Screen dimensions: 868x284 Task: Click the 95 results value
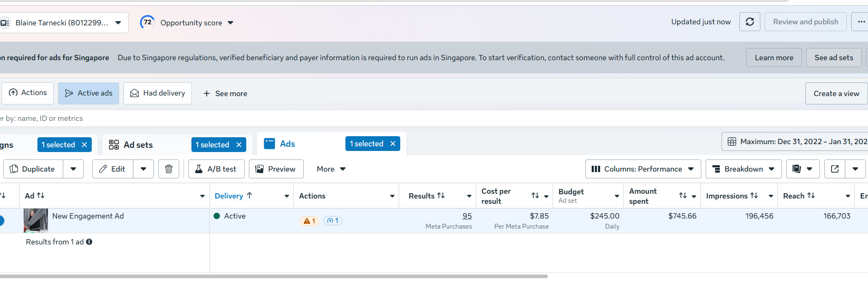[x=467, y=216]
